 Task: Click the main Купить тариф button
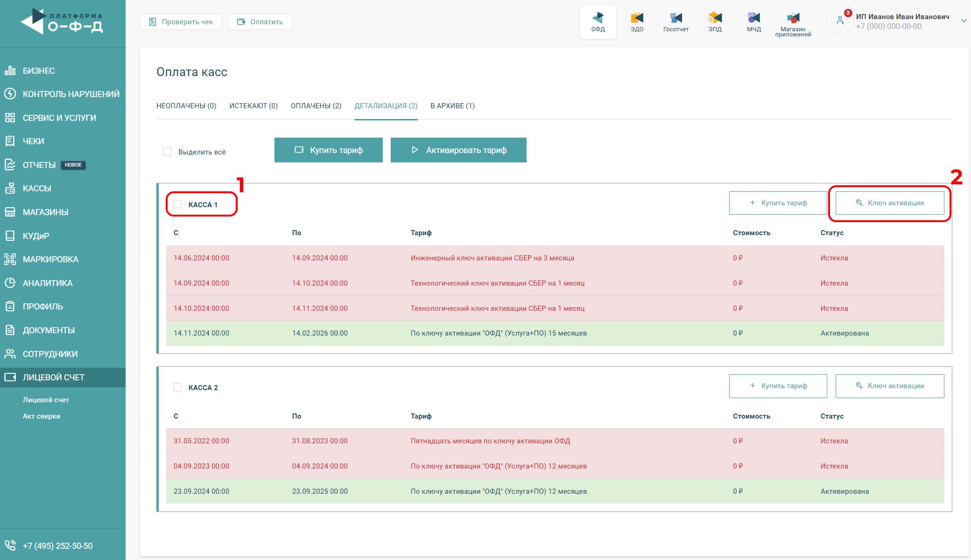pyautogui.click(x=329, y=150)
